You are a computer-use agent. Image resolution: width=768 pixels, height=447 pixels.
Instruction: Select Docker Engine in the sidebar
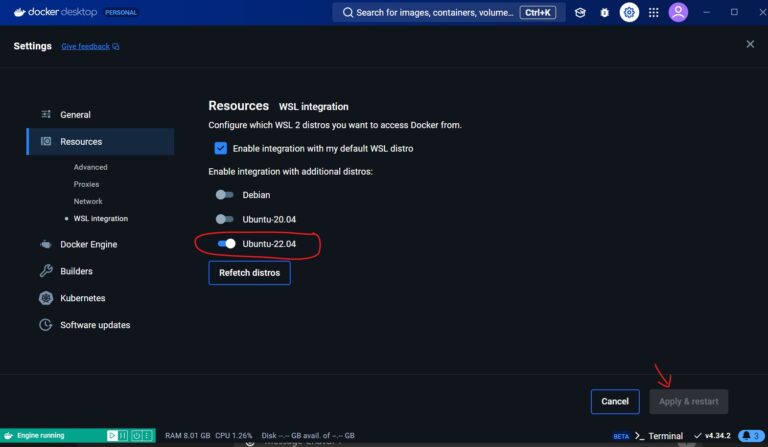point(88,244)
